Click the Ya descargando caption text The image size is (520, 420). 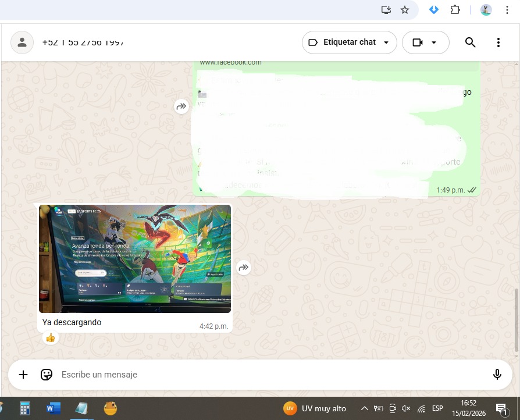tap(72, 322)
